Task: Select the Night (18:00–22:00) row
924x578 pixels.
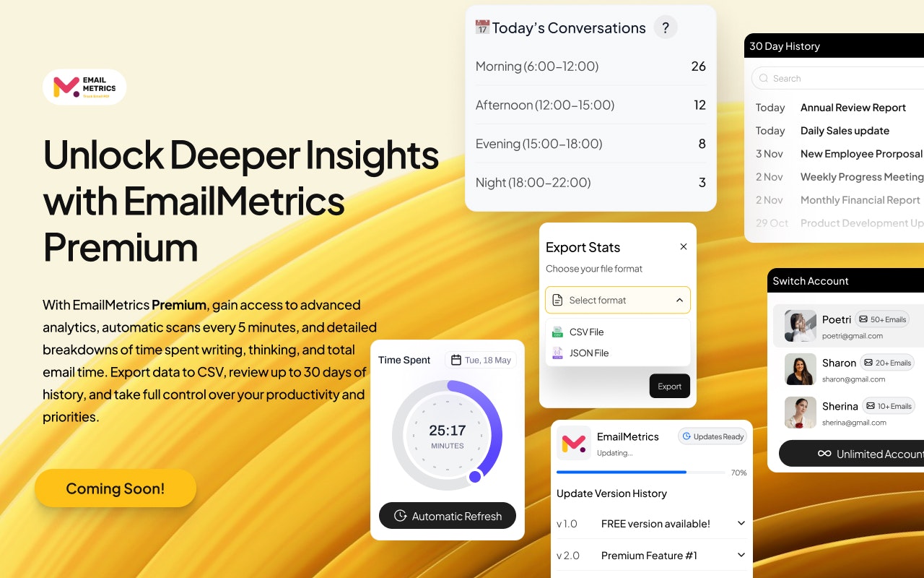Action: click(x=590, y=183)
